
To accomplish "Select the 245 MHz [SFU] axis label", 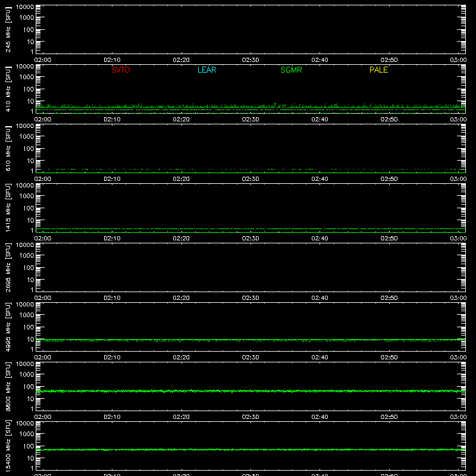I will click(x=8, y=29).
